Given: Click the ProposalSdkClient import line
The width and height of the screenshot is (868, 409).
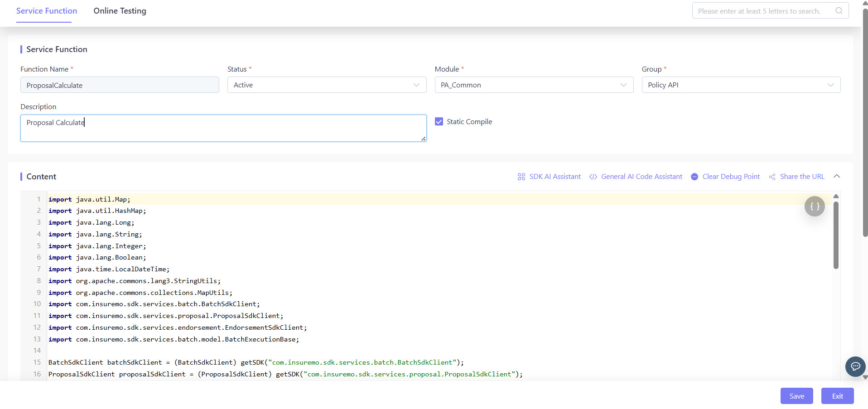Looking at the screenshot, I should [166, 316].
